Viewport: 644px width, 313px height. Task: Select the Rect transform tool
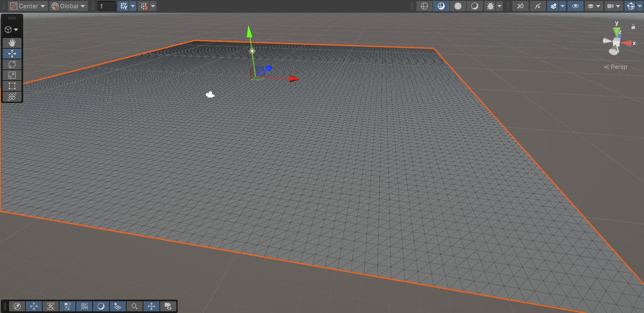point(12,86)
